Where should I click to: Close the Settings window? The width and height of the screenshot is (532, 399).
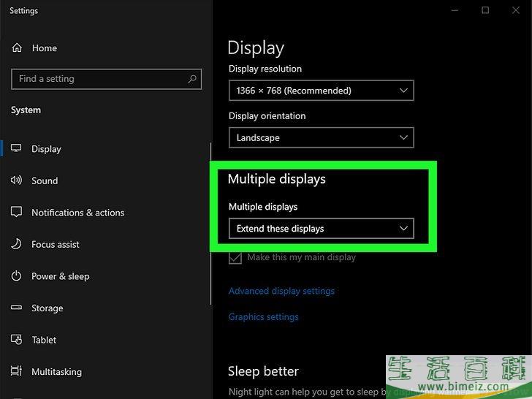(516, 10)
